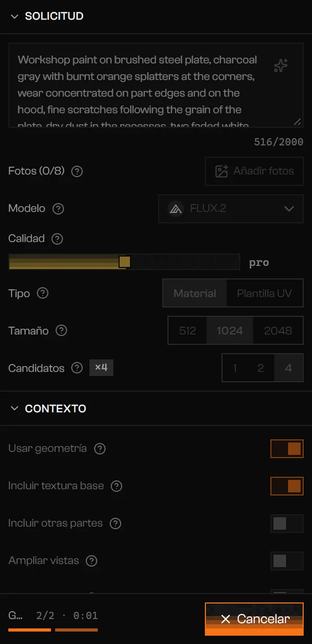Click the Candidatos help question icon
312x644 pixels.
coord(77,368)
